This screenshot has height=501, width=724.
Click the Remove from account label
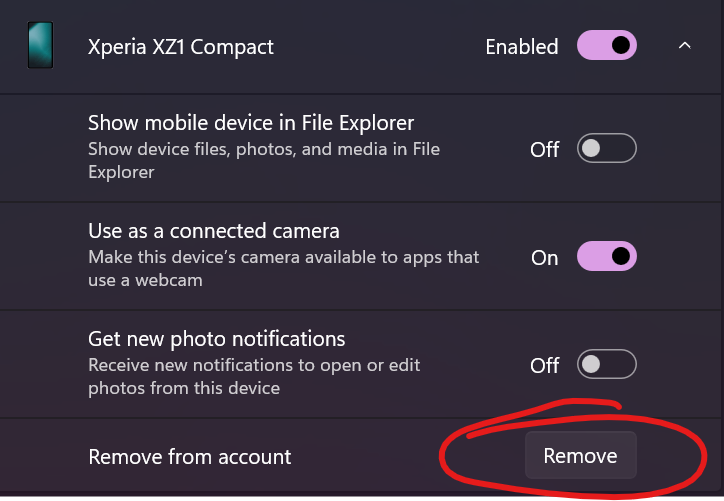click(x=190, y=457)
